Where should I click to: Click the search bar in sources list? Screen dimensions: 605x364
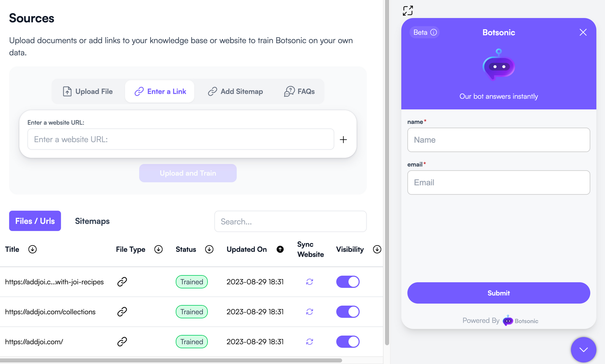point(291,221)
